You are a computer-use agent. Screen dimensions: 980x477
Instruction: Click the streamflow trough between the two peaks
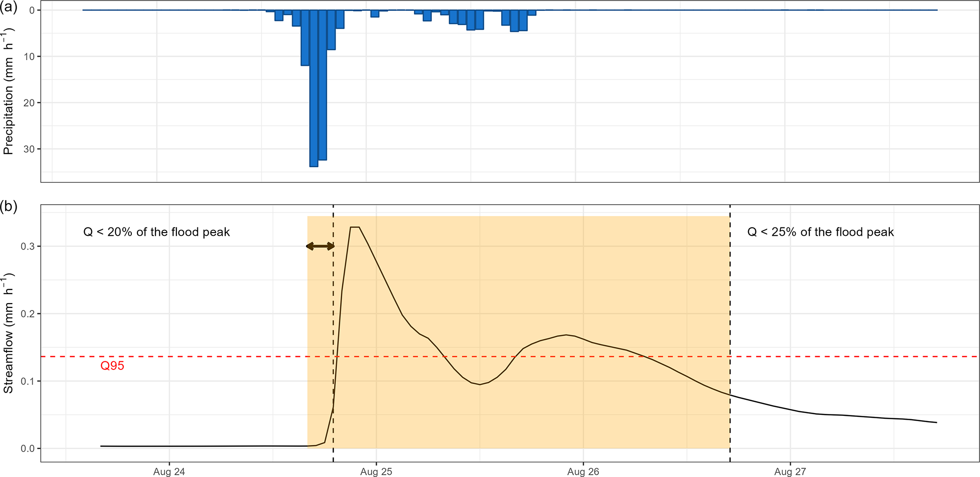(x=480, y=384)
